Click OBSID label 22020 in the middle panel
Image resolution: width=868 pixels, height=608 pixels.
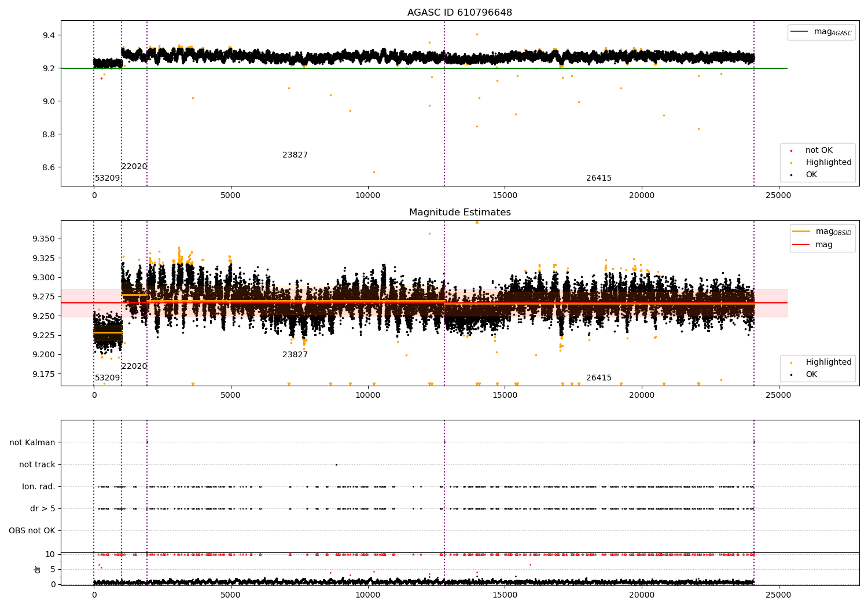134,367
